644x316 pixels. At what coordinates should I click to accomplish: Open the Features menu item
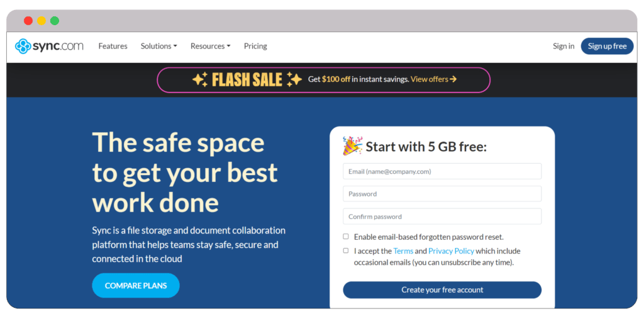click(x=113, y=46)
